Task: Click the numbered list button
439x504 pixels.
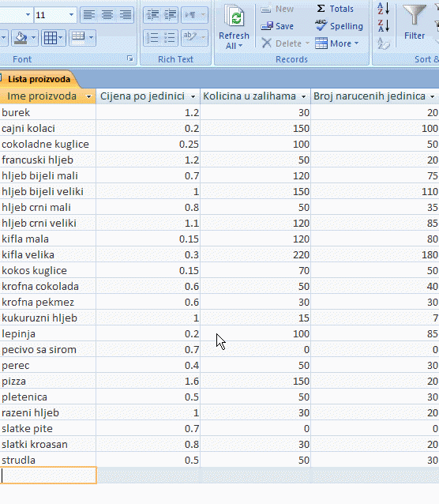Action: point(152,38)
